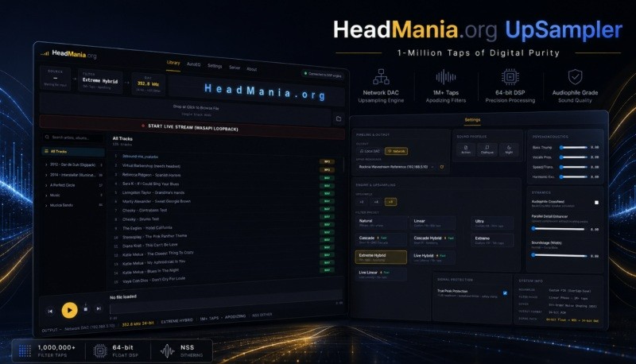Select the Live Linear filter preset
This screenshot has height=364, width=636.
click(x=381, y=274)
